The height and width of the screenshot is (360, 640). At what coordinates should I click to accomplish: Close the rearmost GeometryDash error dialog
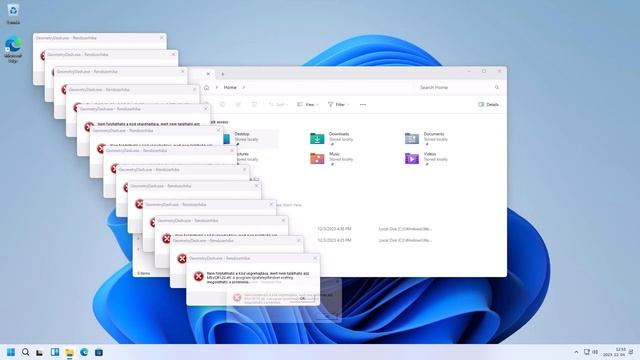[x=162, y=38]
